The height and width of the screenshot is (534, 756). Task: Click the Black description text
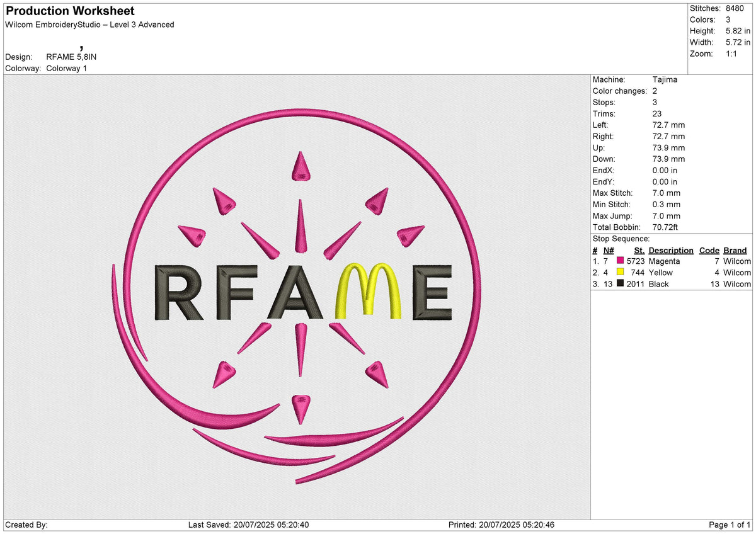click(x=658, y=283)
